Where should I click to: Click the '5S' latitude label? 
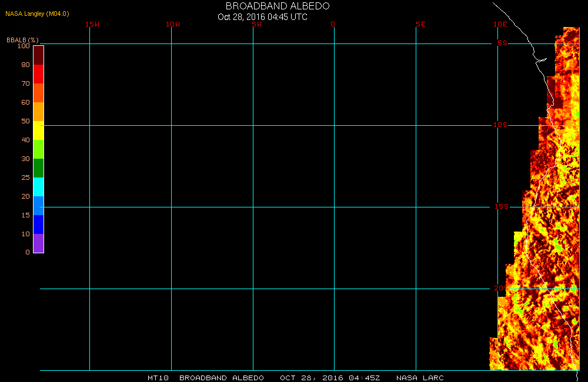coord(503,43)
